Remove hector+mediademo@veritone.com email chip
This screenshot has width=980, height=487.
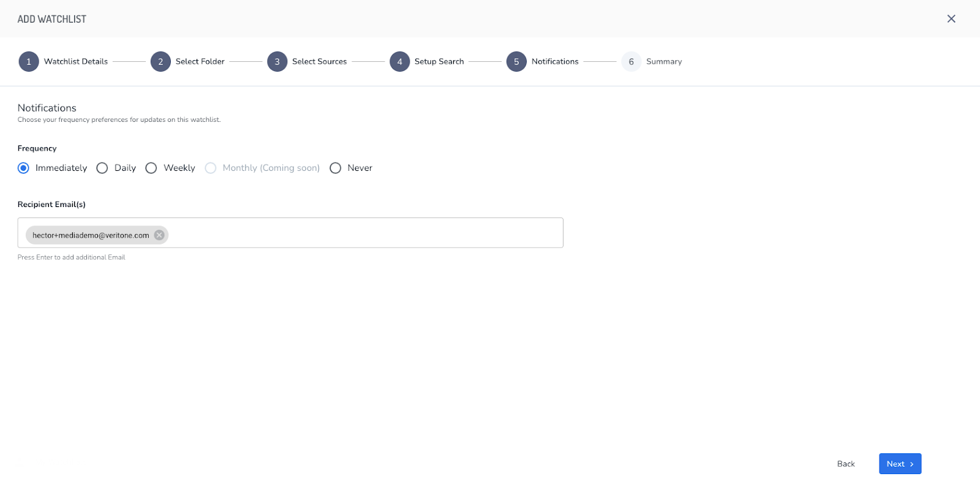pos(159,235)
